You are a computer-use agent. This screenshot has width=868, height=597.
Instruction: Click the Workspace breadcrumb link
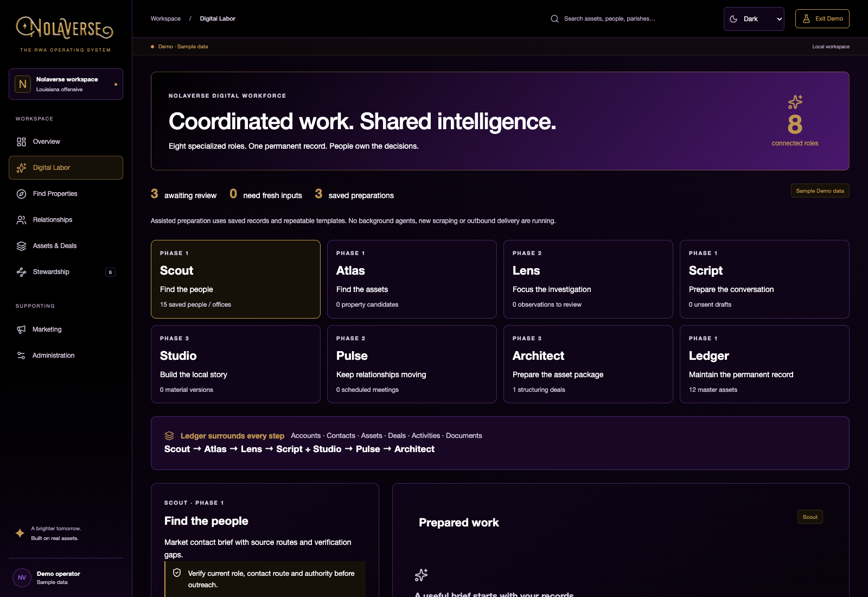coord(165,18)
